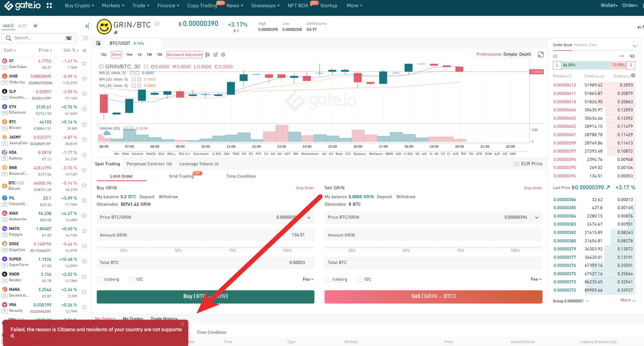The image size is (644, 346).
Task: Select the L long ratio button
Action: tap(557, 65)
